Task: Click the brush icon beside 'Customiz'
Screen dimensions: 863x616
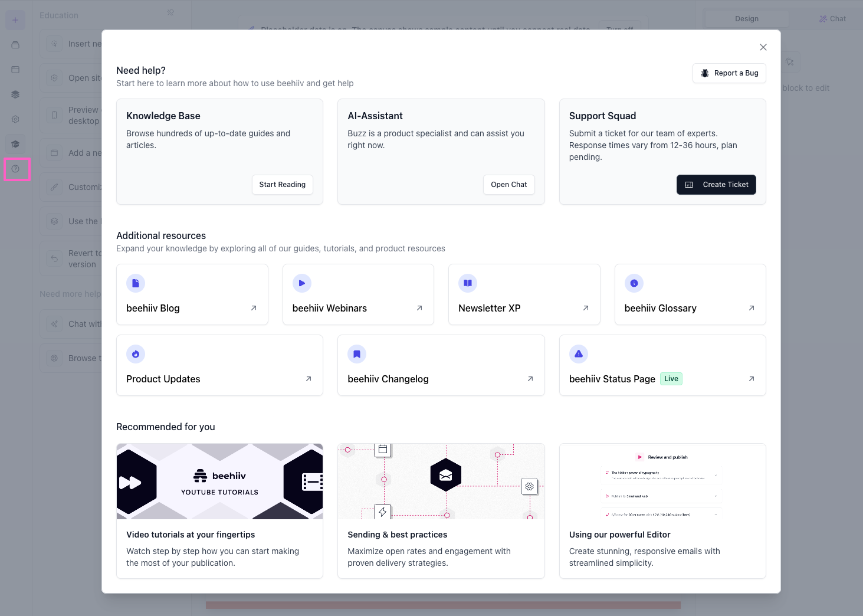Action: coord(54,187)
